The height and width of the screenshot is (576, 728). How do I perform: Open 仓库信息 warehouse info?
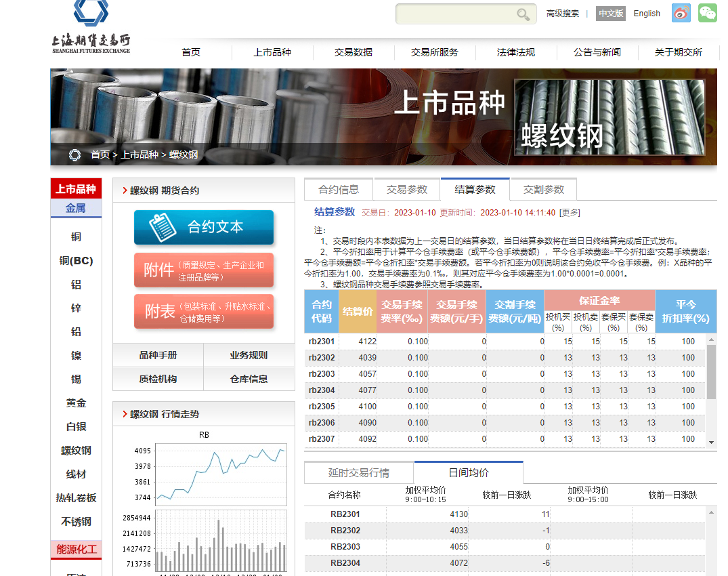click(x=249, y=379)
